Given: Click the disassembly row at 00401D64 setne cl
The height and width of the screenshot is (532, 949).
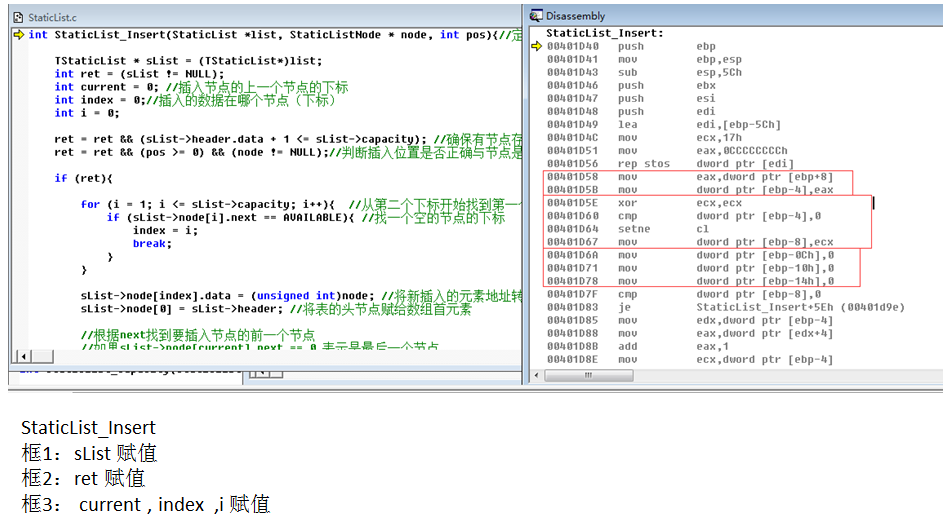Looking at the screenshot, I should (x=628, y=229).
